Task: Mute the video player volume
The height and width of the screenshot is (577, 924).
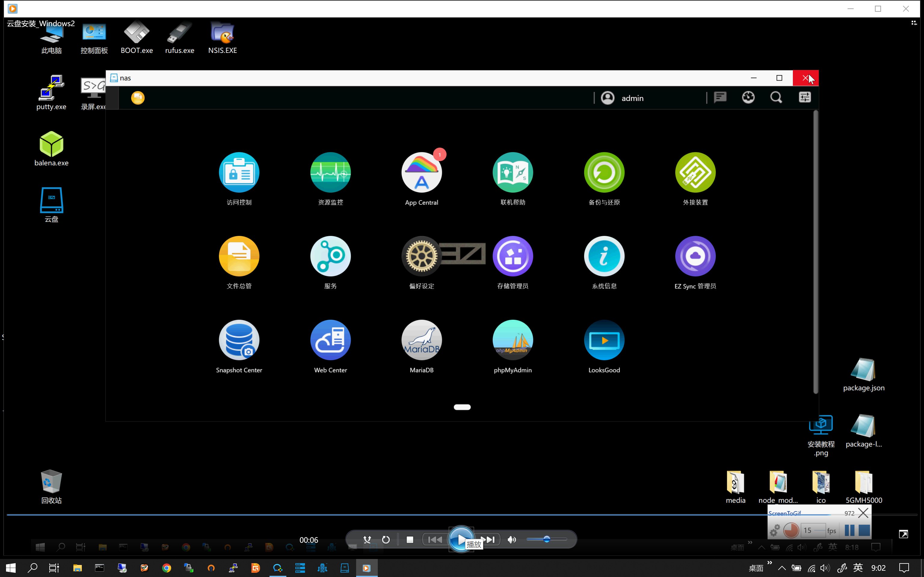Action: 512,540
